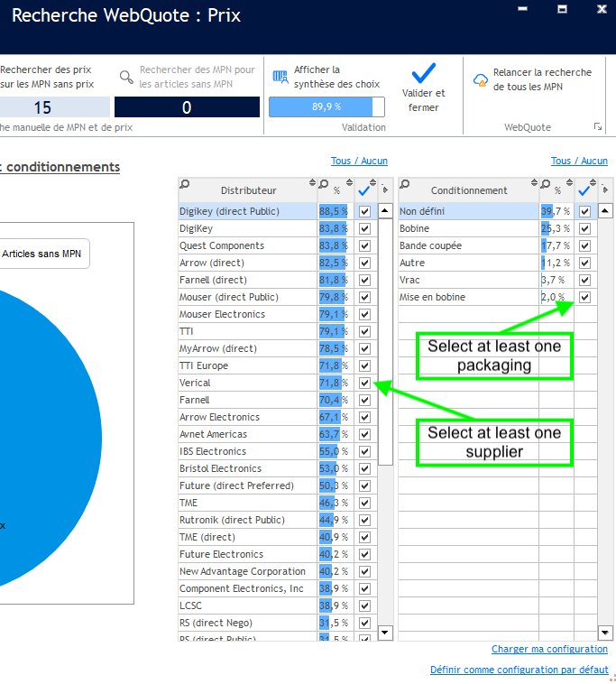Click Charger ma configuration link
The image size is (616, 684).
(549, 649)
